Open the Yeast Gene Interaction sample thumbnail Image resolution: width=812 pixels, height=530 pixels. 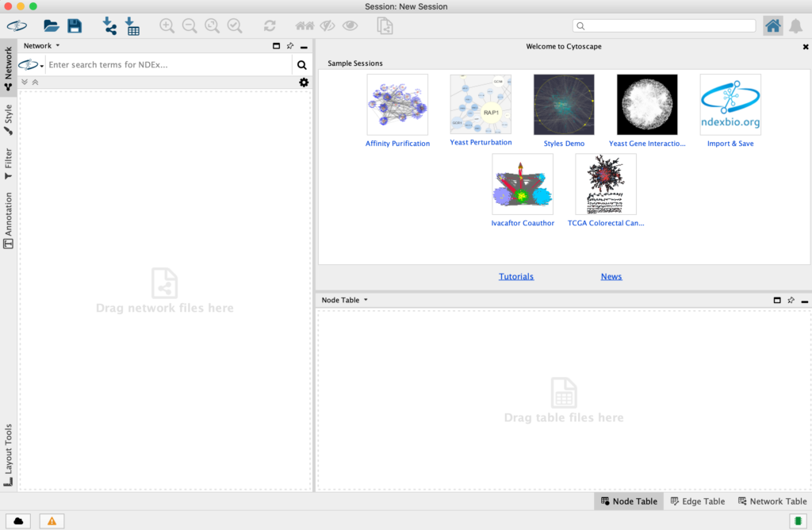(647, 104)
